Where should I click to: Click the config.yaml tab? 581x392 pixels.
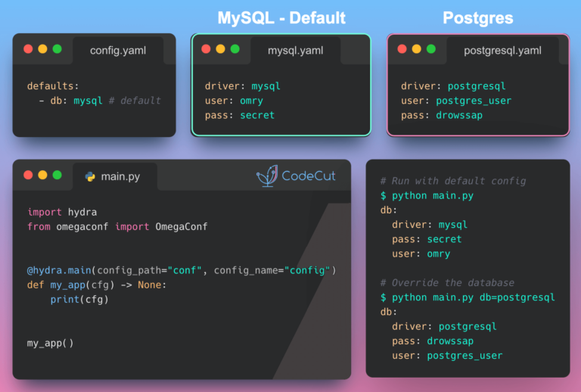click(118, 51)
